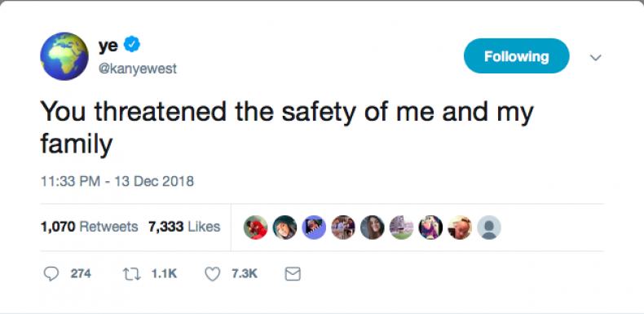Open the default gray silhouette liker avatar
Screen dimensions: 644x314
tap(489, 228)
